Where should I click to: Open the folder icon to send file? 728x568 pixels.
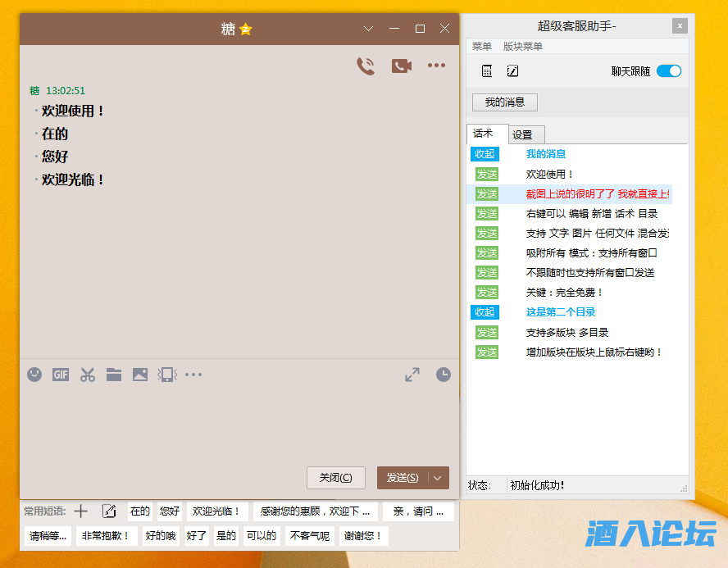[x=114, y=375]
